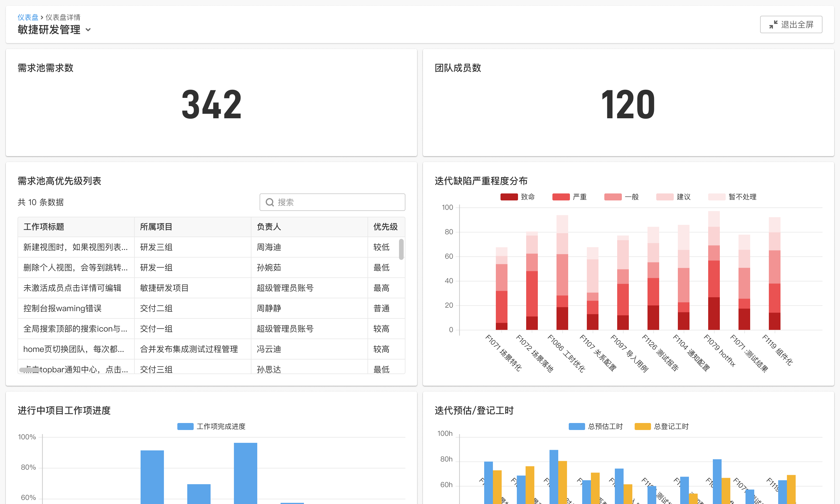Open the 仪表盘 breadcrumb link
The height and width of the screenshot is (504, 840).
pyautogui.click(x=28, y=17)
